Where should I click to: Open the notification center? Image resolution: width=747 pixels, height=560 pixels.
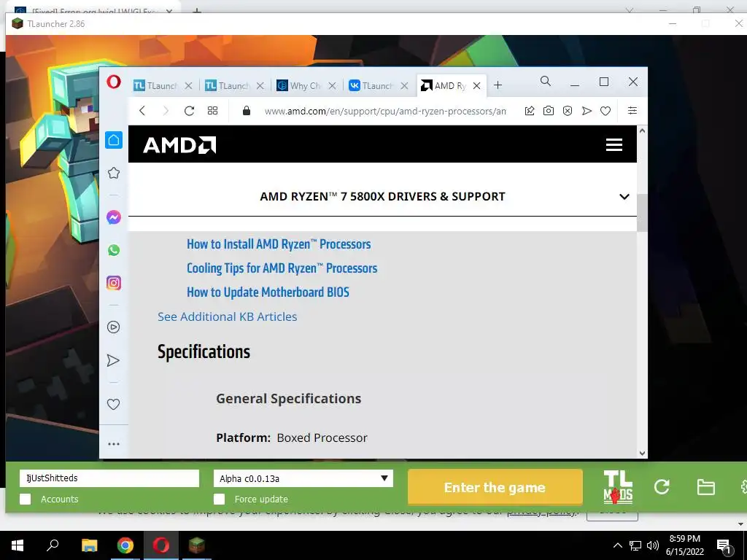(x=724, y=546)
